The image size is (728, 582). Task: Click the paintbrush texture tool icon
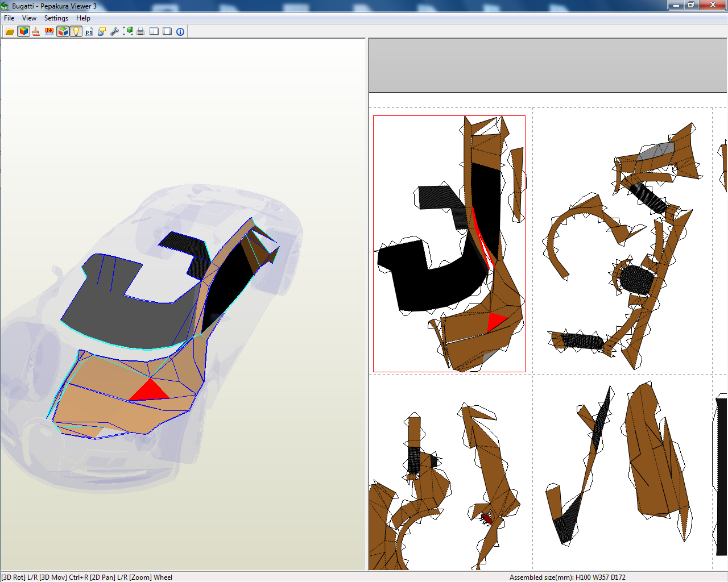[x=35, y=31]
